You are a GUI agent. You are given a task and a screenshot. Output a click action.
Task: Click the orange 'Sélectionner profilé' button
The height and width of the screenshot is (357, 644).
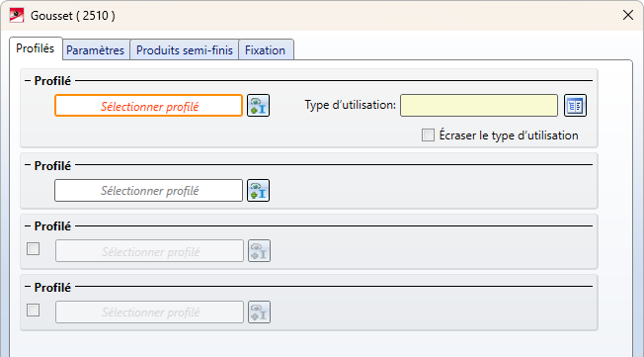(x=149, y=106)
